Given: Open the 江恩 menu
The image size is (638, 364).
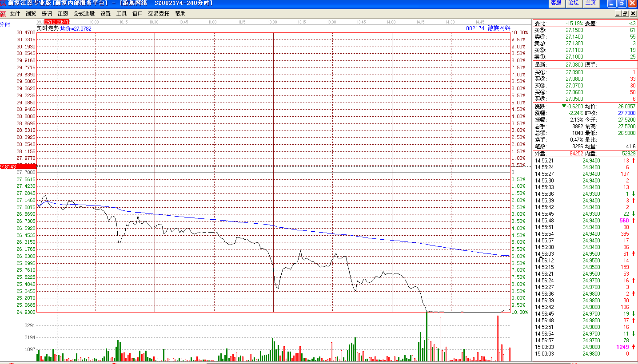Looking at the screenshot, I should pos(63,14).
